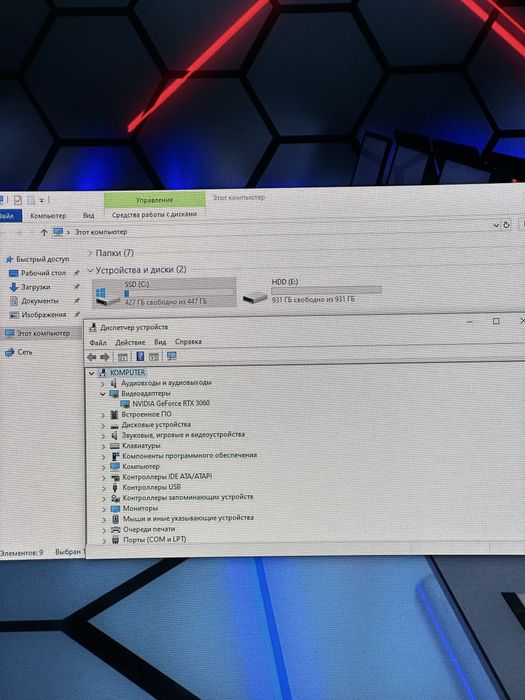The width and height of the screenshot is (525, 700).
Task: Expand the Компоненты программного обеспечения node
Action: (104, 457)
